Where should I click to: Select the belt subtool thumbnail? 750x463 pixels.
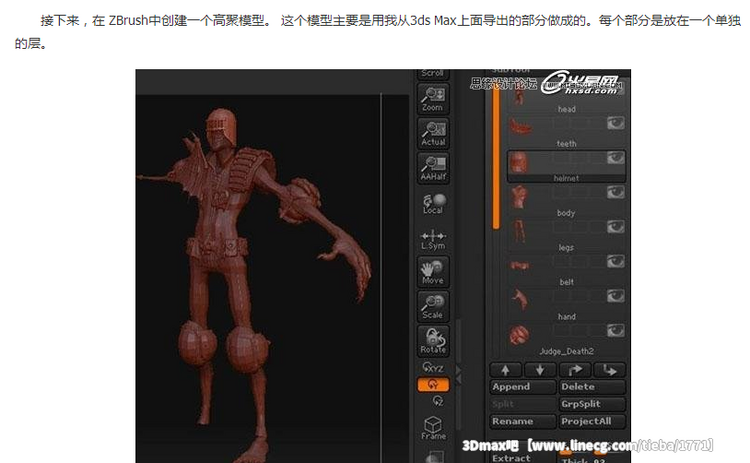pos(519,265)
